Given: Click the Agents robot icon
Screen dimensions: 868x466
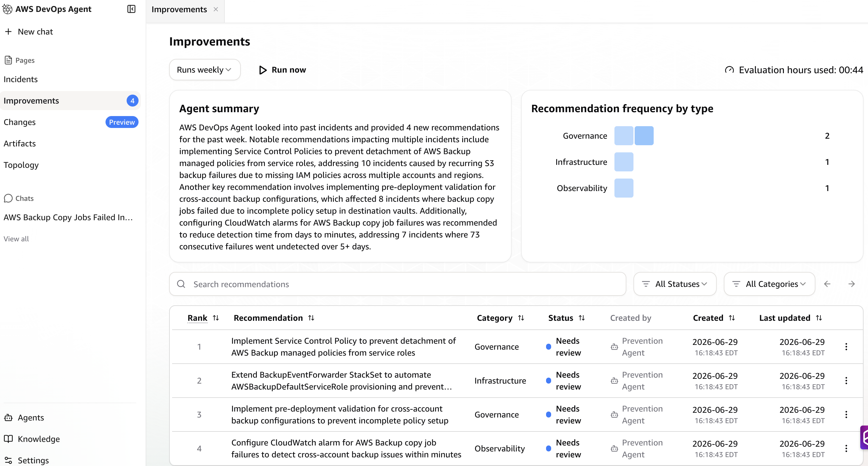Looking at the screenshot, I should pos(8,417).
